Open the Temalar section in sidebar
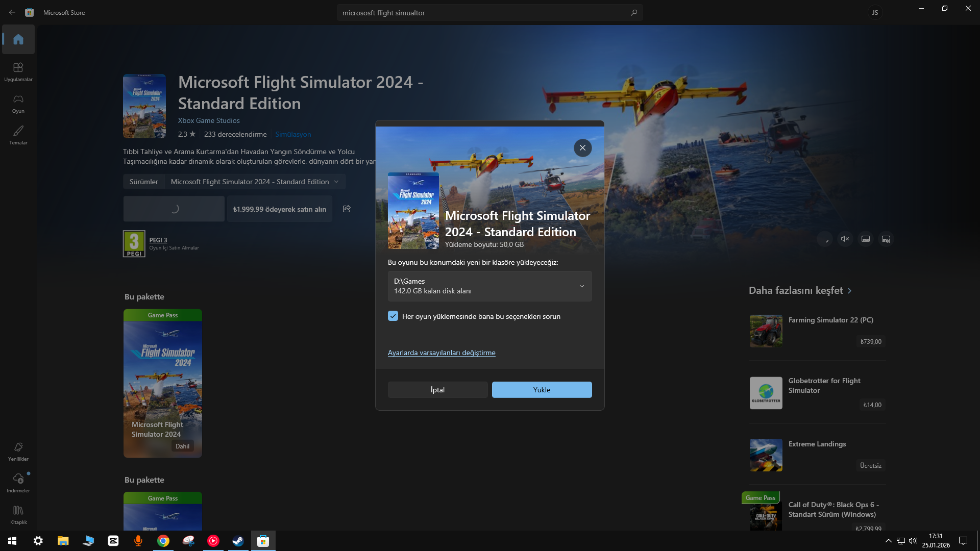 pyautogui.click(x=18, y=135)
